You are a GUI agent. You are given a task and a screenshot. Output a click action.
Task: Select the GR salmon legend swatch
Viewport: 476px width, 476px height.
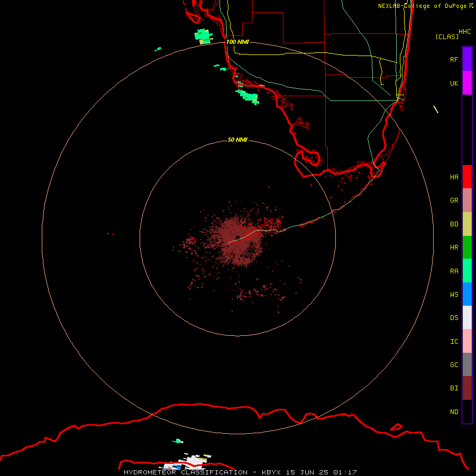point(467,200)
